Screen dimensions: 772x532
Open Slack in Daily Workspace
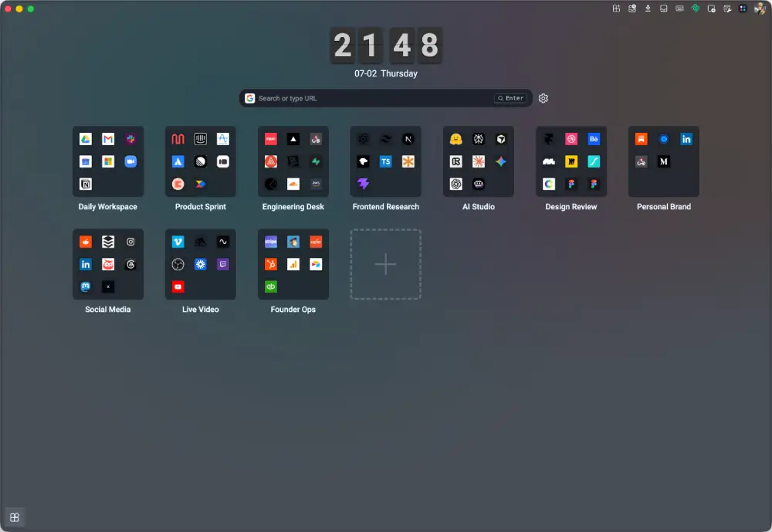[x=130, y=139]
